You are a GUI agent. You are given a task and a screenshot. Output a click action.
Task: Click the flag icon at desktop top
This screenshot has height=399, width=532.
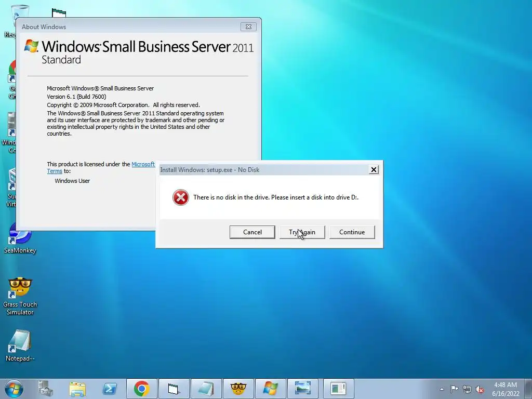(x=59, y=13)
